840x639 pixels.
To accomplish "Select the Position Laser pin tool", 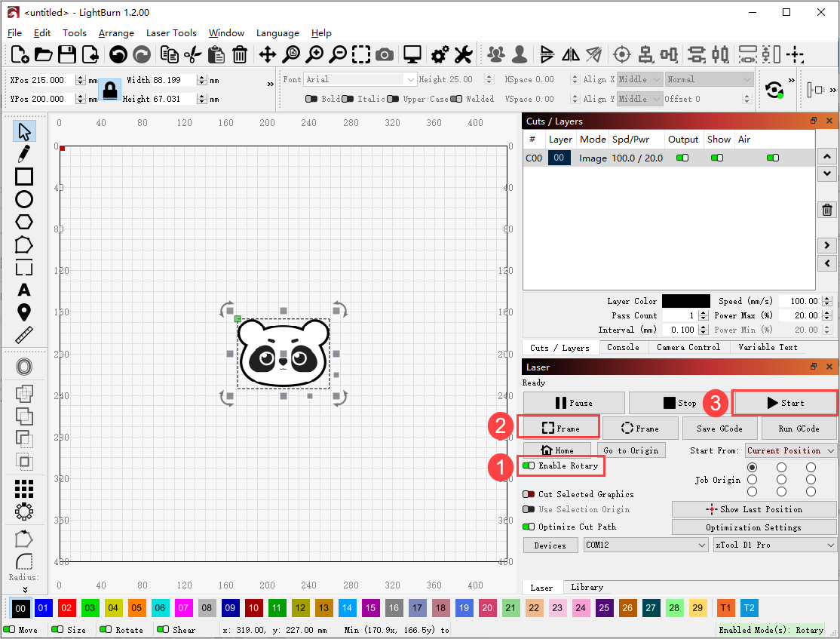I will coord(23,312).
